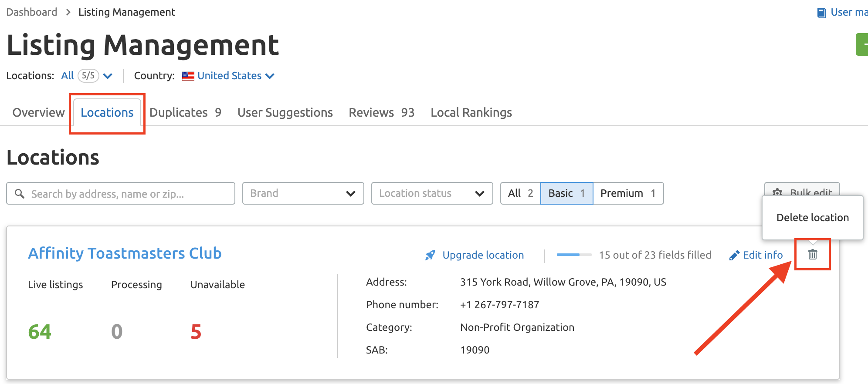Open the User Suggestions tab
This screenshot has width=868, height=384.
[x=285, y=112]
